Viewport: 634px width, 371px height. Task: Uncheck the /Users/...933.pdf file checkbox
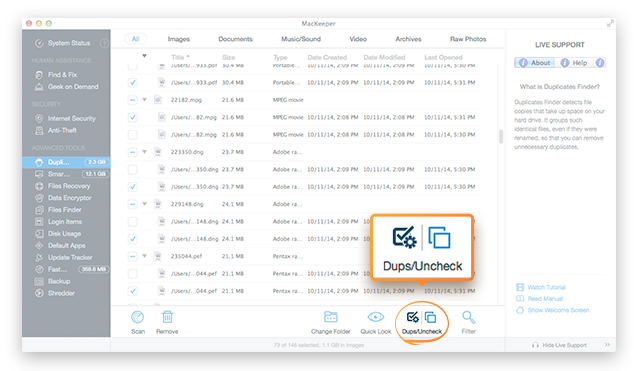tap(133, 82)
